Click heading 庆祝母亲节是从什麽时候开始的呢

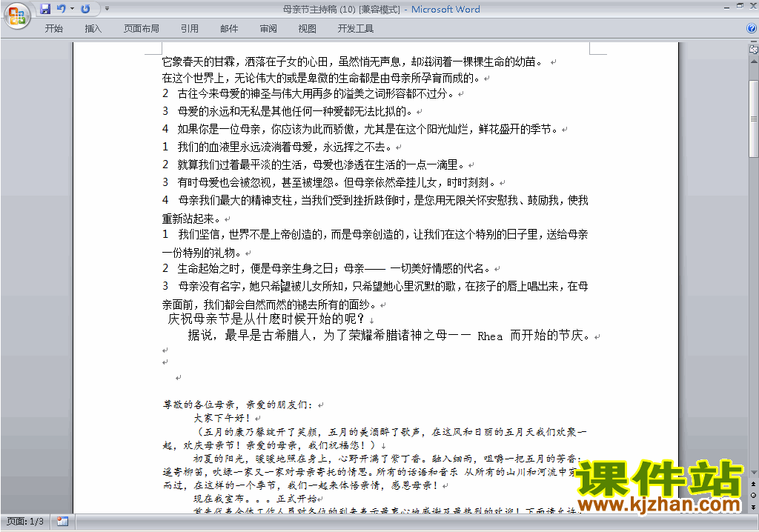coord(266,319)
